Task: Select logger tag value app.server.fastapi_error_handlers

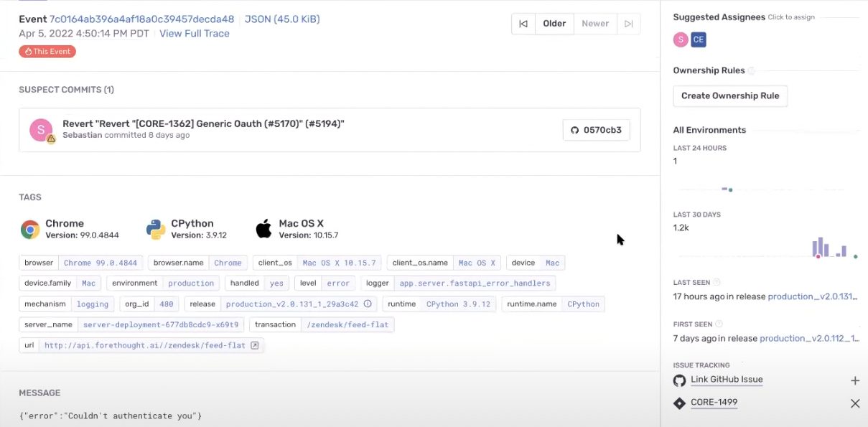Action: pos(475,283)
